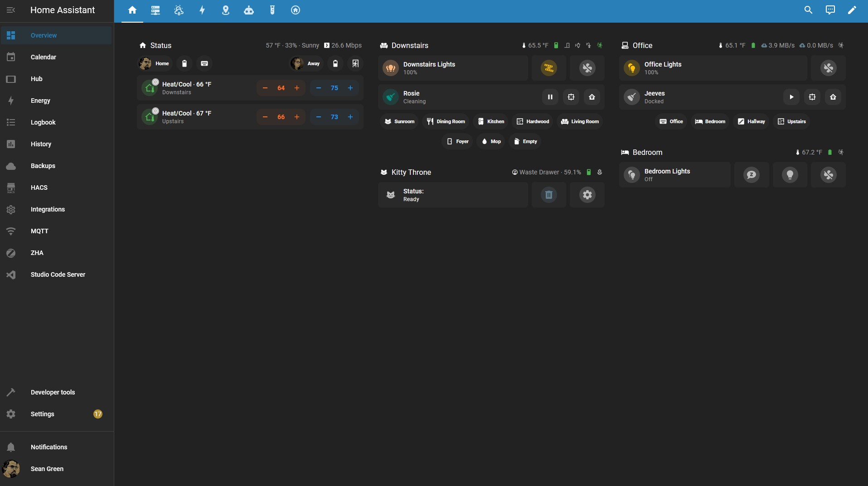
Task: Open Sean Green user profile
Action: tap(56, 469)
